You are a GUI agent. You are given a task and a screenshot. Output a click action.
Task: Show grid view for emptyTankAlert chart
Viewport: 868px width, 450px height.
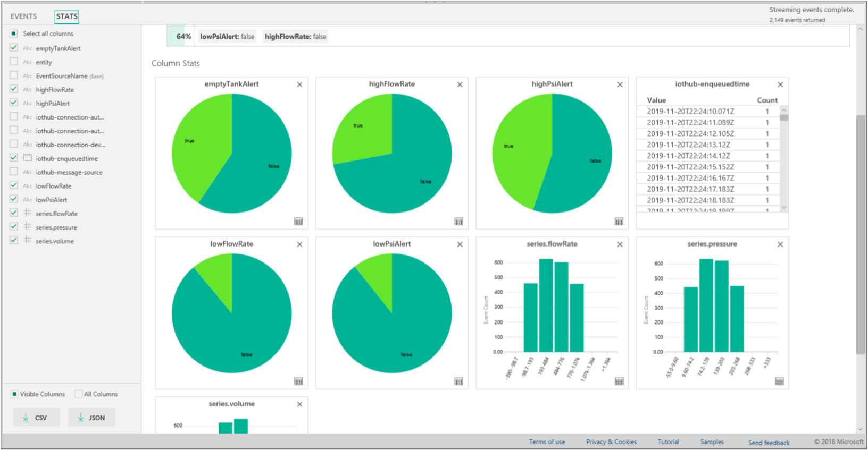coord(299,222)
